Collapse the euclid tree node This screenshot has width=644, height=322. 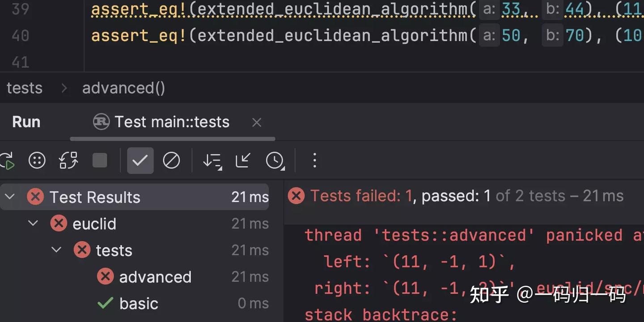tap(33, 223)
